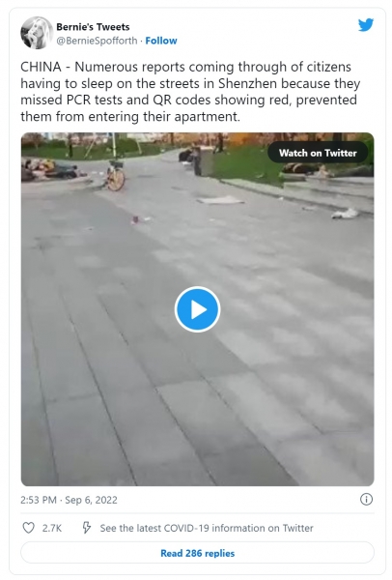Like the tweet with the heart icon

pyautogui.click(x=28, y=528)
